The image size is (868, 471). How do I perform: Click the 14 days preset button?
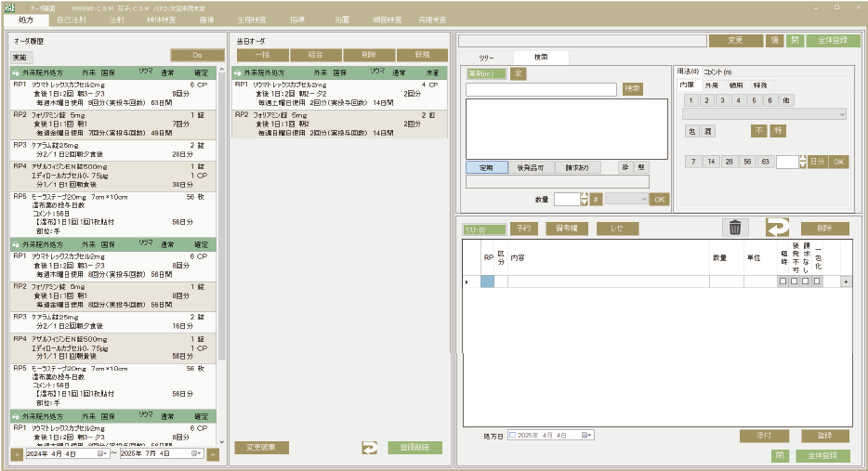[x=711, y=162]
